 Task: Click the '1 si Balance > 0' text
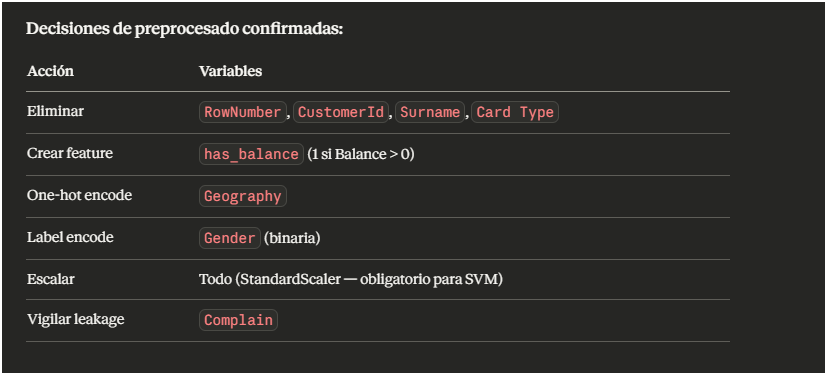(x=360, y=155)
